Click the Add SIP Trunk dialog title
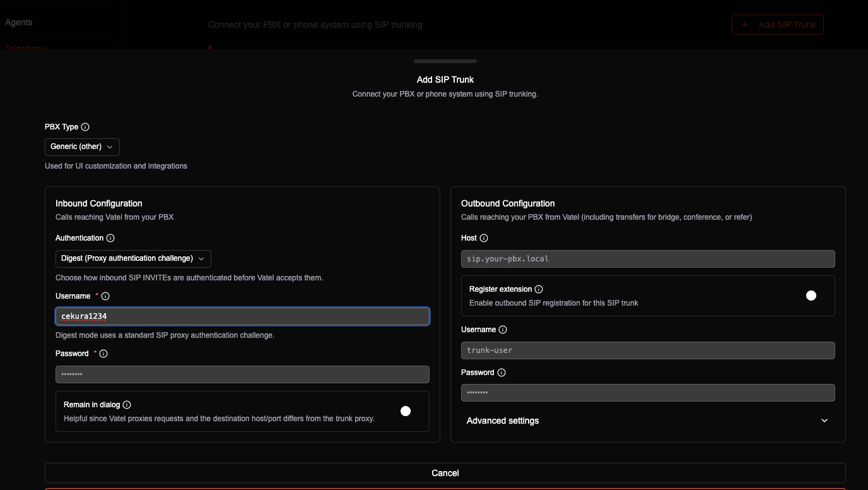 pyautogui.click(x=445, y=80)
